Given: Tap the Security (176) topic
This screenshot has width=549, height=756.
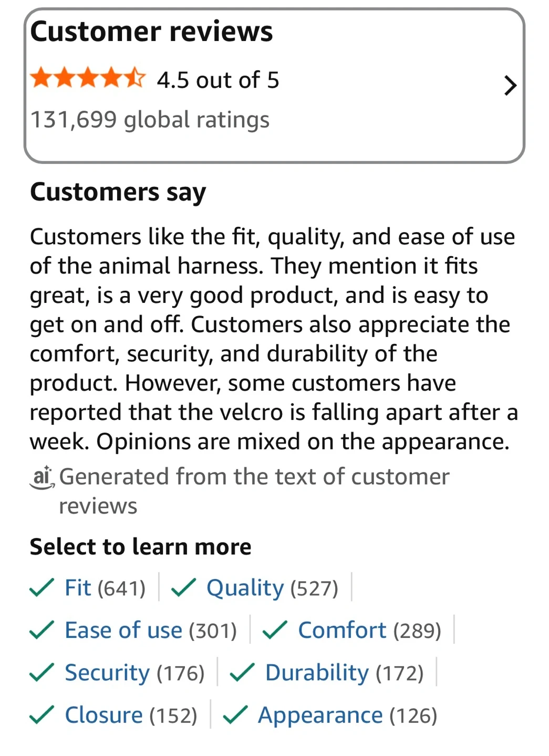Looking at the screenshot, I should [134, 673].
